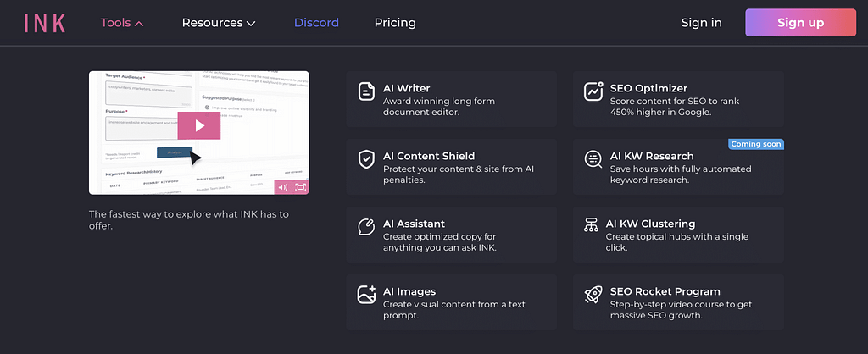
Task: Mute the video with the speaker icon
Action: (x=282, y=187)
